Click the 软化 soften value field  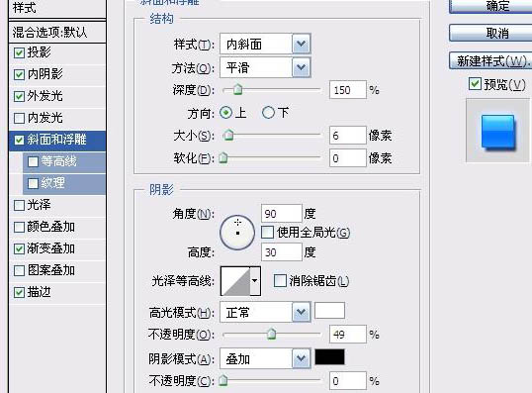348,158
